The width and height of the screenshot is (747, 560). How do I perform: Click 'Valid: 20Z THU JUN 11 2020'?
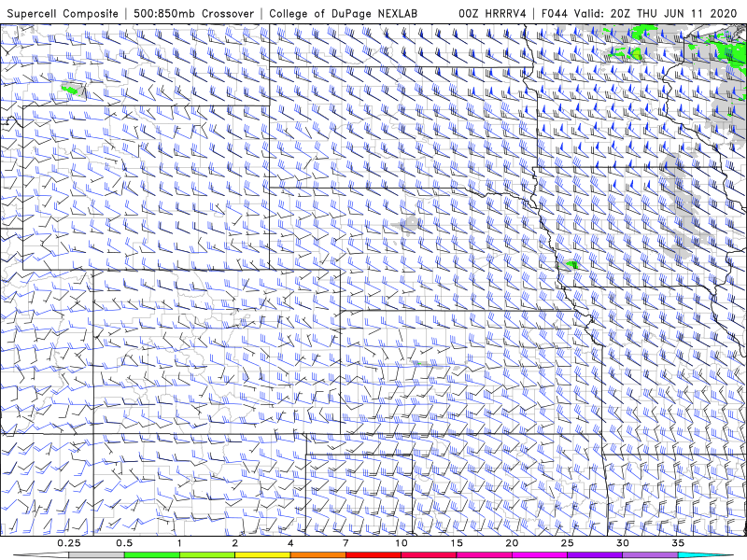click(x=655, y=14)
